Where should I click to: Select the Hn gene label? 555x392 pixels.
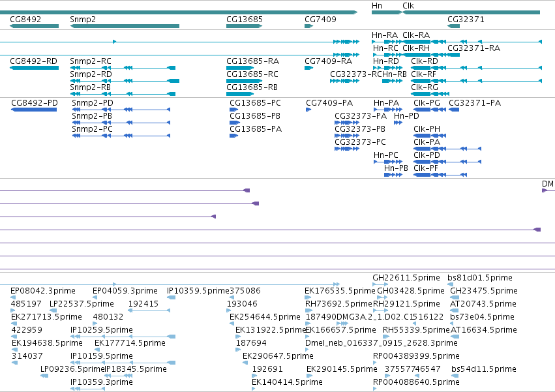(377, 6)
